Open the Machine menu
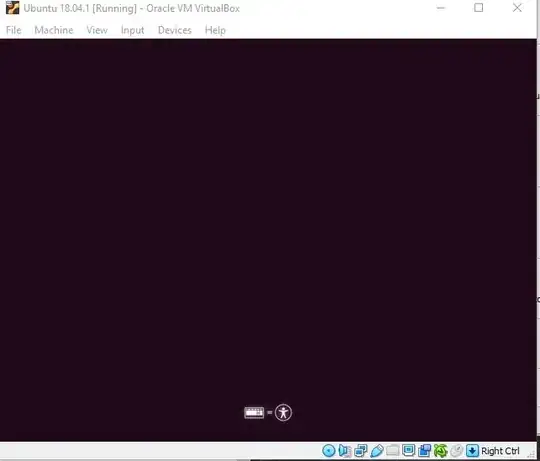The height and width of the screenshot is (461, 540). [x=54, y=30]
